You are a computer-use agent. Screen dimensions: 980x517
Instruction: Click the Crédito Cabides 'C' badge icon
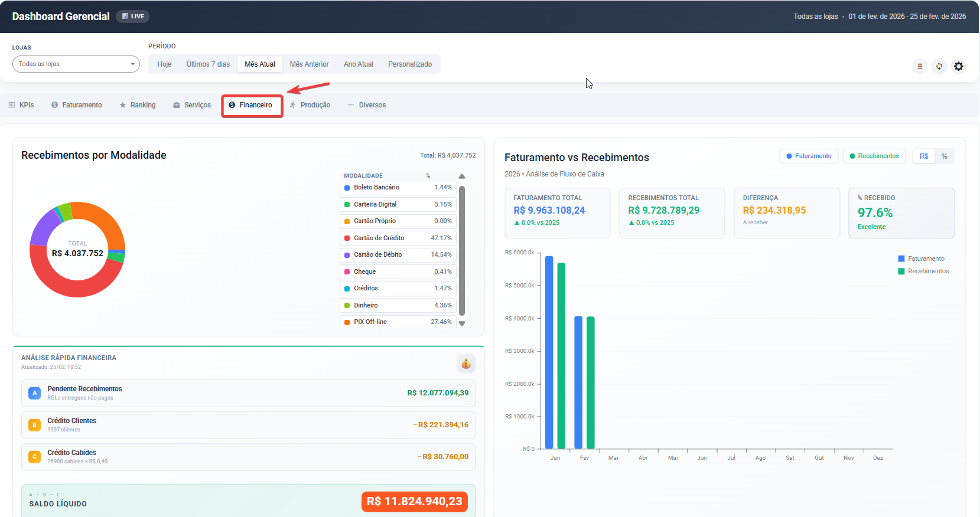34,457
